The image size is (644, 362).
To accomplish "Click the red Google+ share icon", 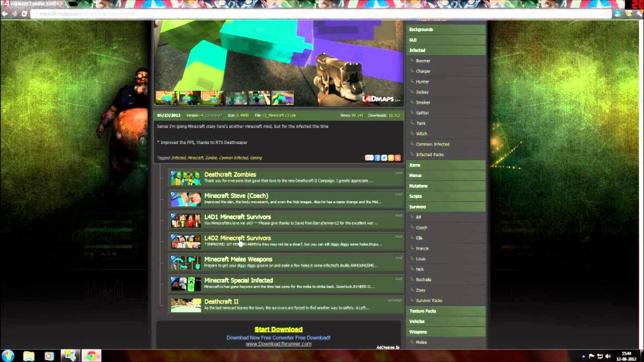I will (x=397, y=157).
